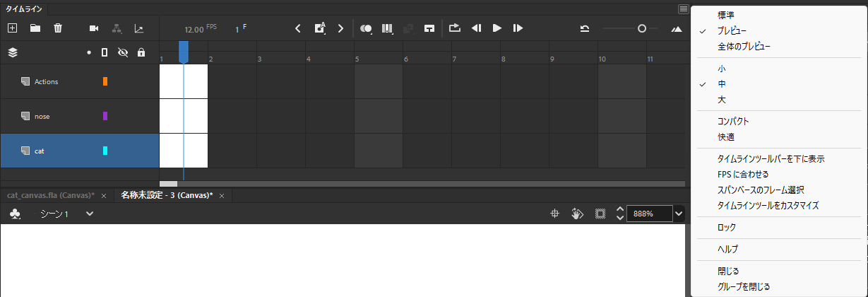
Task: Enable onion skin in timeline toolbar
Action: coord(366,28)
